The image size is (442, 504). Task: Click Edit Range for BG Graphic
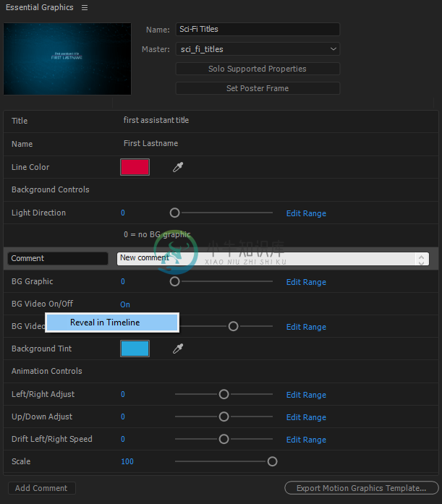[x=306, y=282]
